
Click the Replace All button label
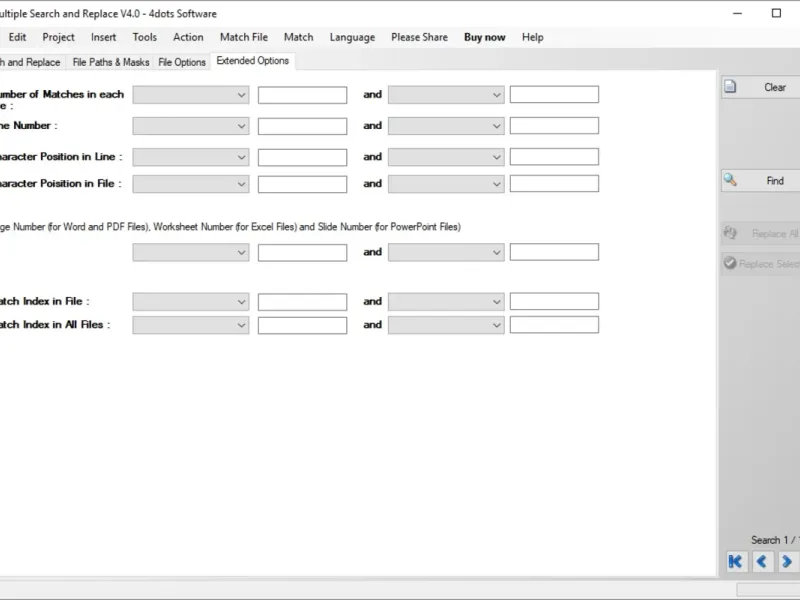coord(775,234)
